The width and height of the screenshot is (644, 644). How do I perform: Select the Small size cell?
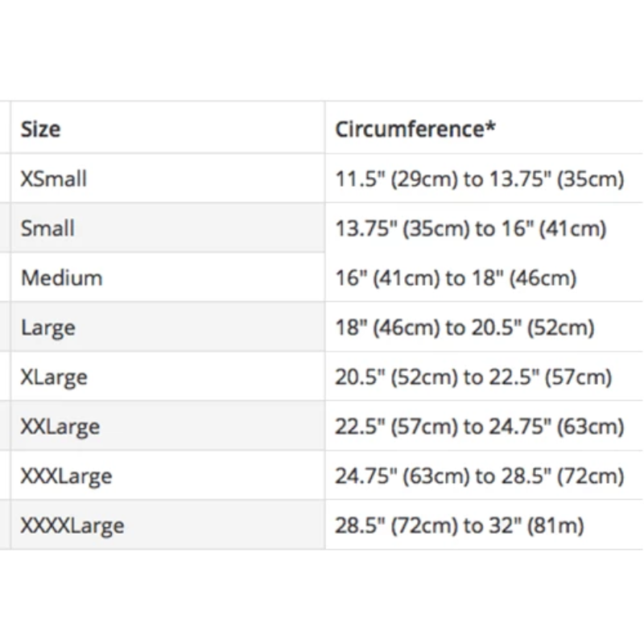coord(47,229)
